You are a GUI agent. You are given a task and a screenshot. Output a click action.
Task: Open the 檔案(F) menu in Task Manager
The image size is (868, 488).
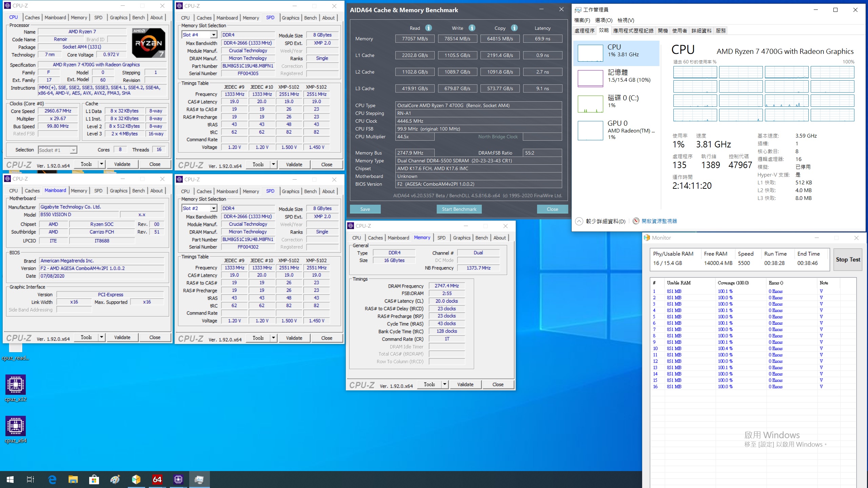[582, 20]
